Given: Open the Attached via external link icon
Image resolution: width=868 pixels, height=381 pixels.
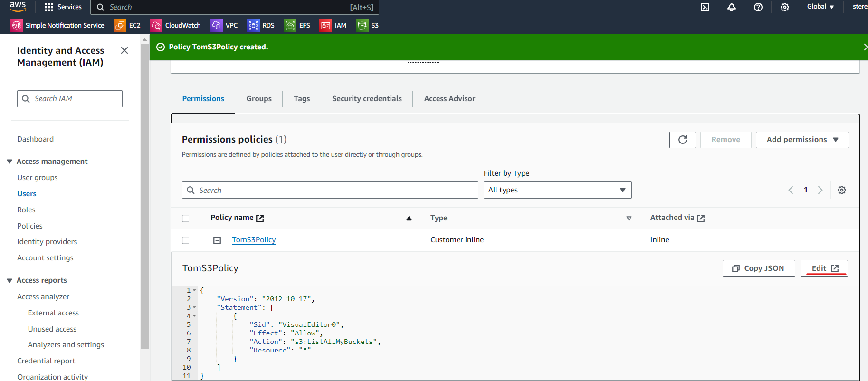Looking at the screenshot, I should pyautogui.click(x=701, y=218).
